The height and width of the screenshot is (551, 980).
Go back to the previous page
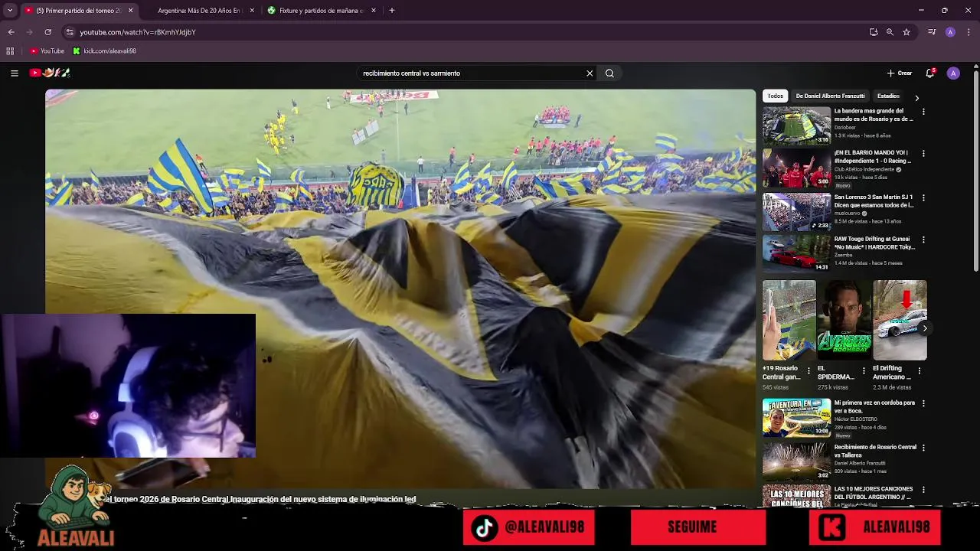11,32
